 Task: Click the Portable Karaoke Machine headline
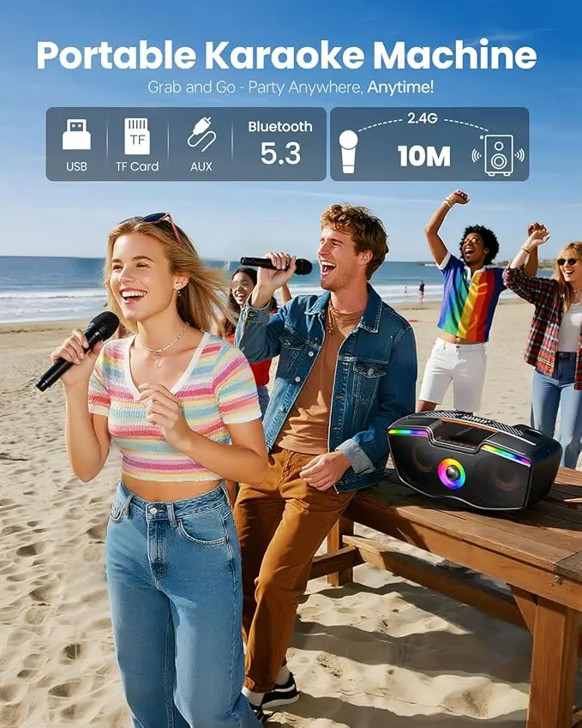point(287,55)
